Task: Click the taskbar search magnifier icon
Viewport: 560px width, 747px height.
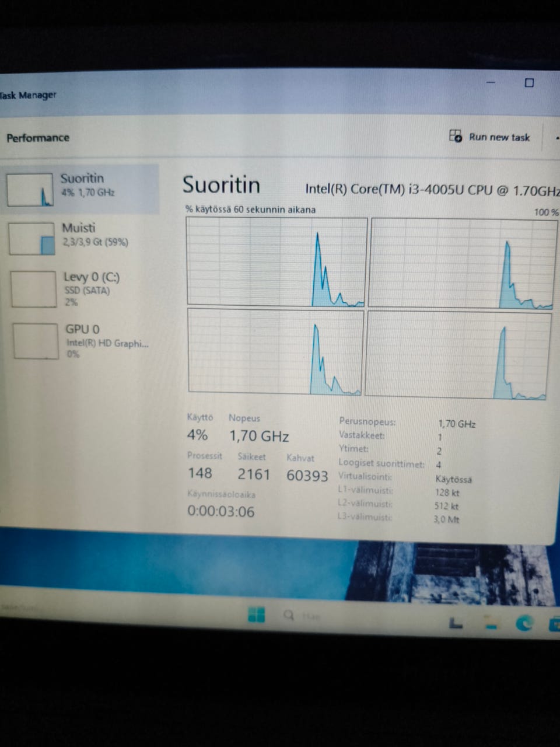Action: click(x=288, y=615)
